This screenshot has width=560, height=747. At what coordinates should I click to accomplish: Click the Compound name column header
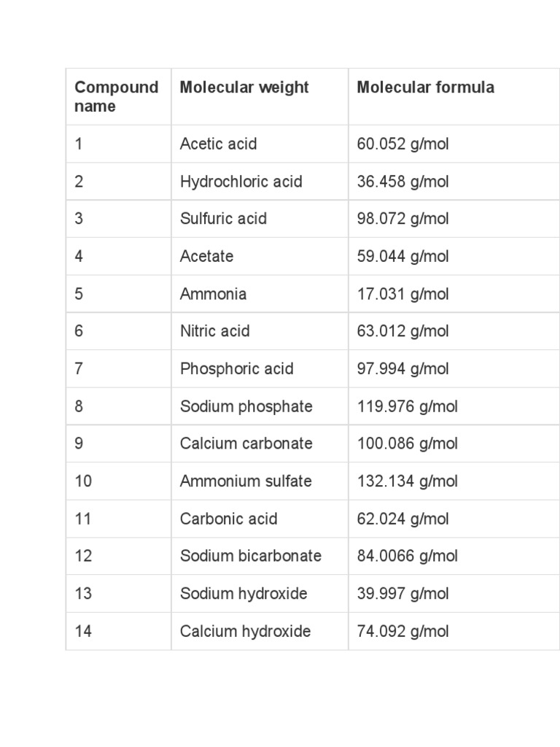(116, 97)
